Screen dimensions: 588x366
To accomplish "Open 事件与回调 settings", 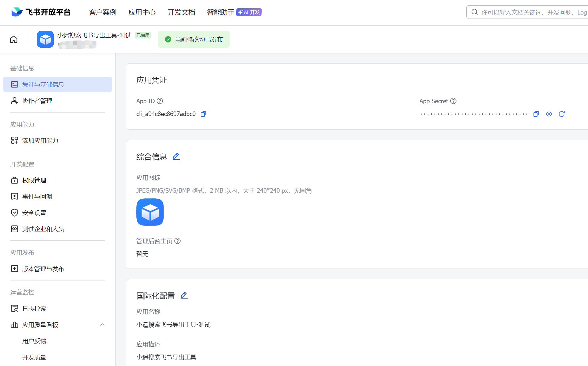I will [x=37, y=197].
